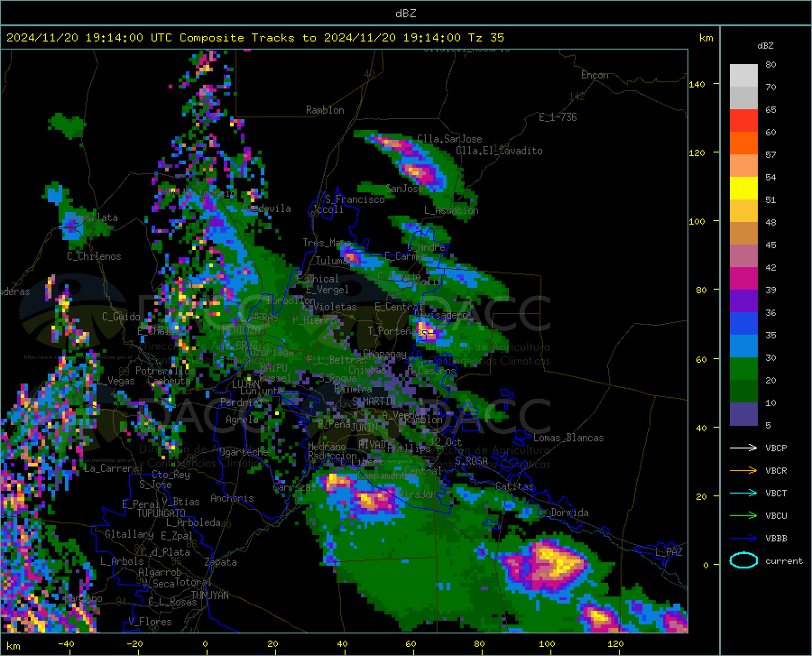Viewport: 812px width, 656px height.
Task: Click the cyan 'current' ellipse legend icon
Action: pos(743,560)
